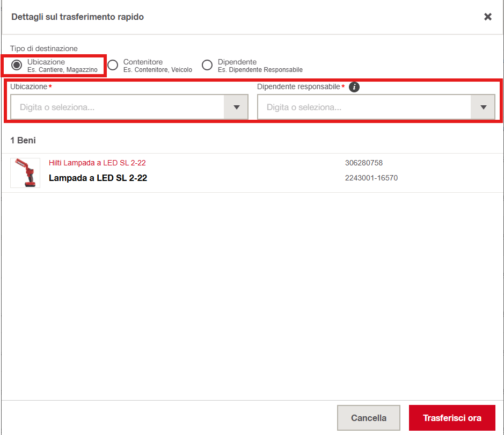The width and height of the screenshot is (504, 435).
Task: Click into the Dipendente responsabile text field
Action: pos(364,107)
